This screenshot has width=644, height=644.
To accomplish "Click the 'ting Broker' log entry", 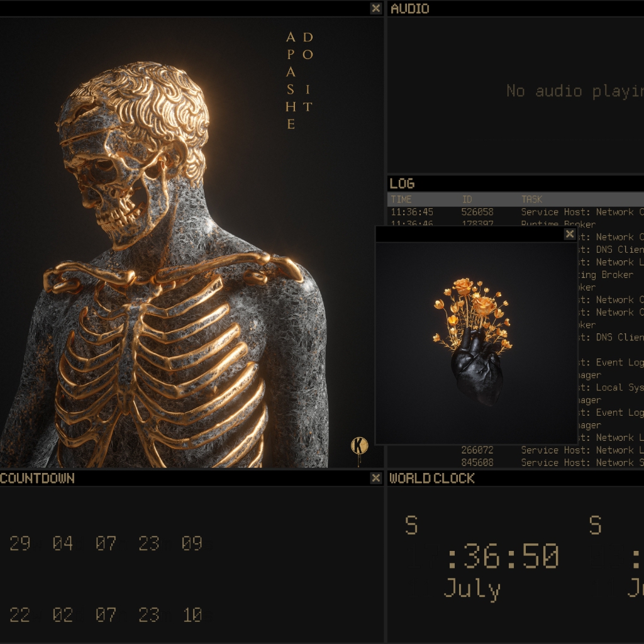I will point(606,275).
